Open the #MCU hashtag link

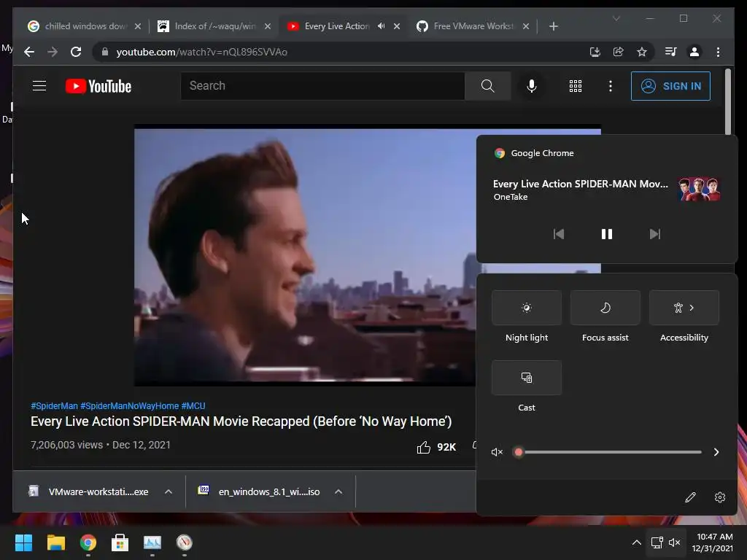[x=193, y=405]
